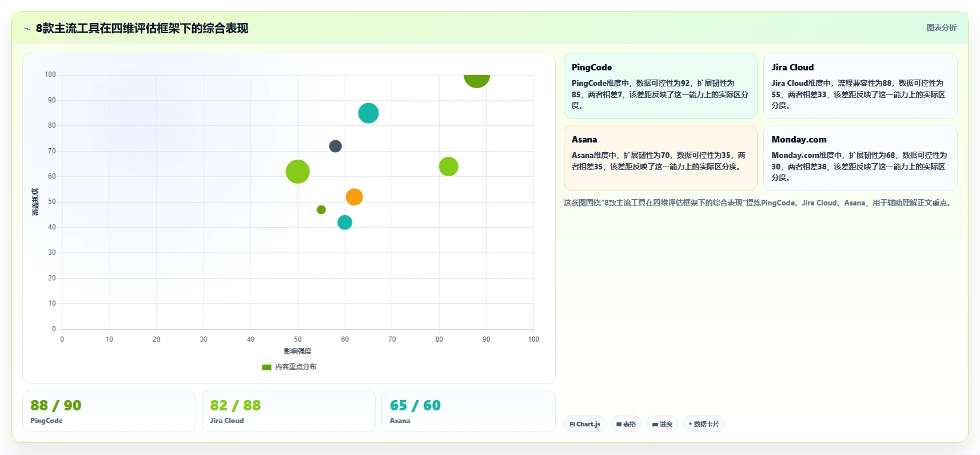This screenshot has height=455, width=980.
Task: Open the Jira Cloud analysis card
Action: pyautogui.click(x=861, y=86)
